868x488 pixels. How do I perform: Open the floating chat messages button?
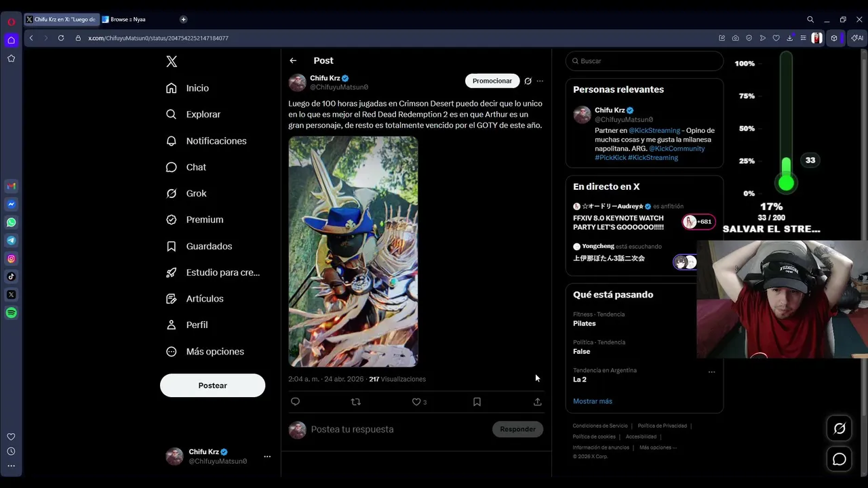tap(840, 459)
